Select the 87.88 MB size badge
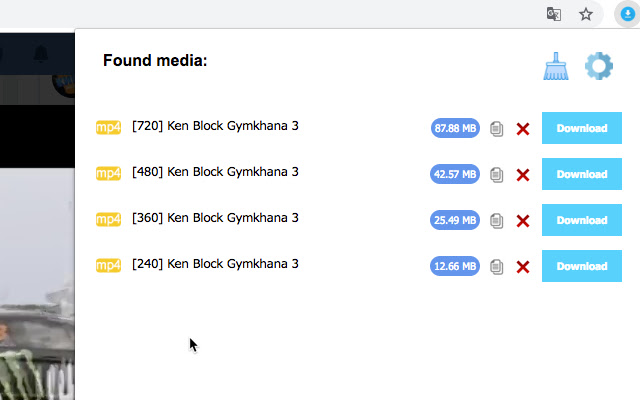The image size is (640, 400). [x=455, y=128]
